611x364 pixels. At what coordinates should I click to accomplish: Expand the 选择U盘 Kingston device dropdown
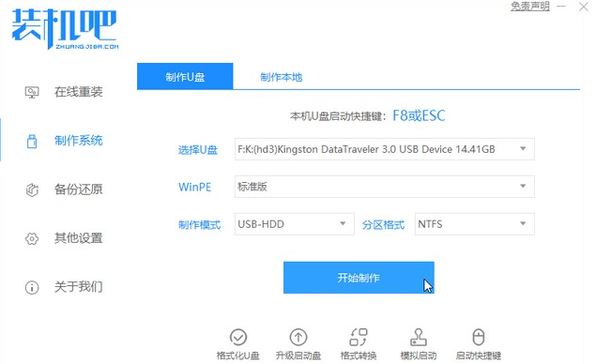(x=384, y=149)
